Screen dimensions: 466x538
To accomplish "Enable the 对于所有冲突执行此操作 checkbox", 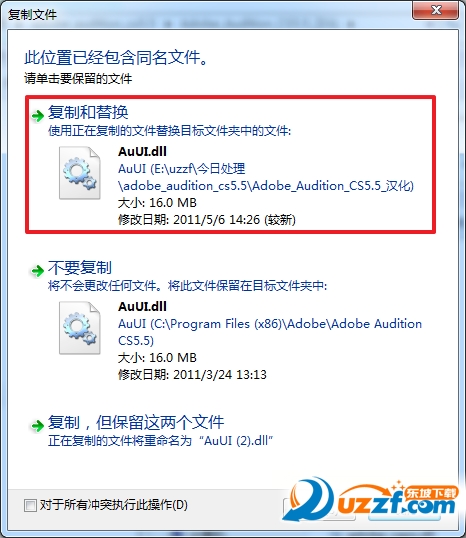I will point(30,505).
